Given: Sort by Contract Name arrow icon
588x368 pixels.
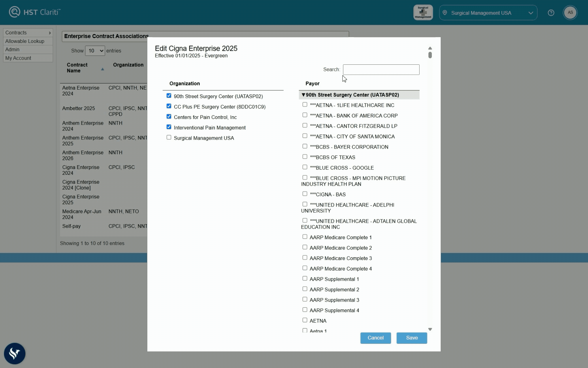Looking at the screenshot, I should point(102,69).
